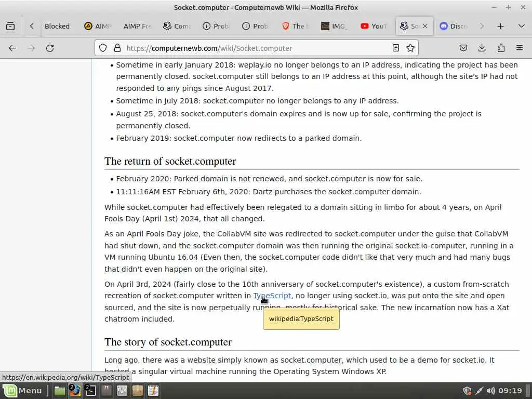Bookmark this page with the star
Image resolution: width=532 pixels, height=399 pixels.
pos(410,48)
